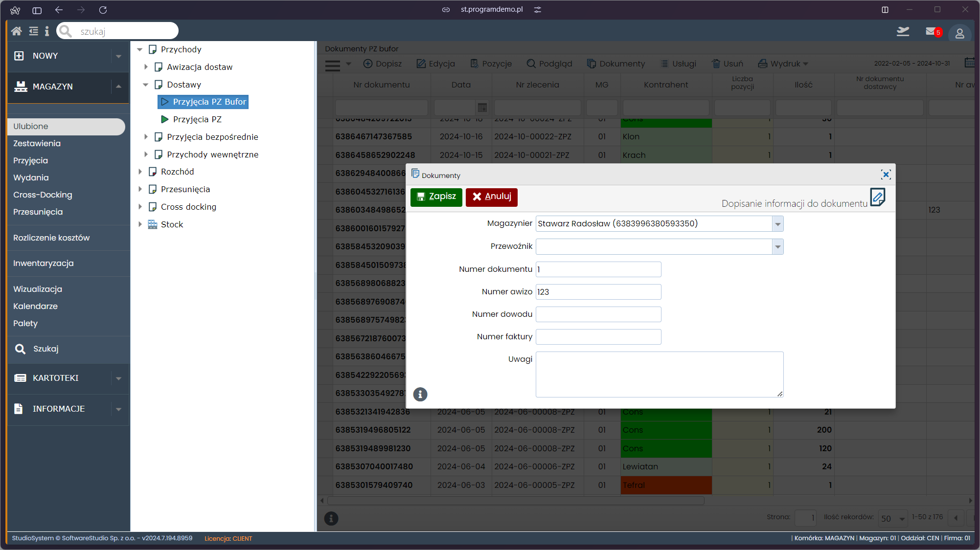Go back with browser arrow
Screen dimensions: 980x550
59,10
